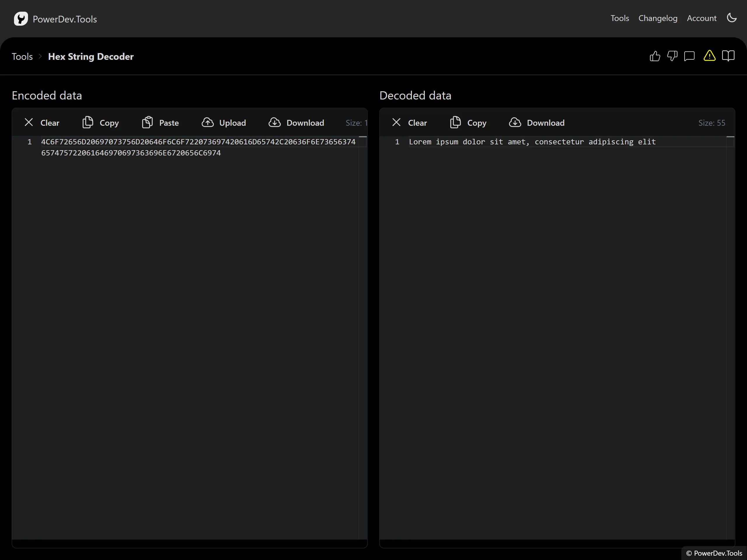
Task: Open the Account menu
Action: 701,18
